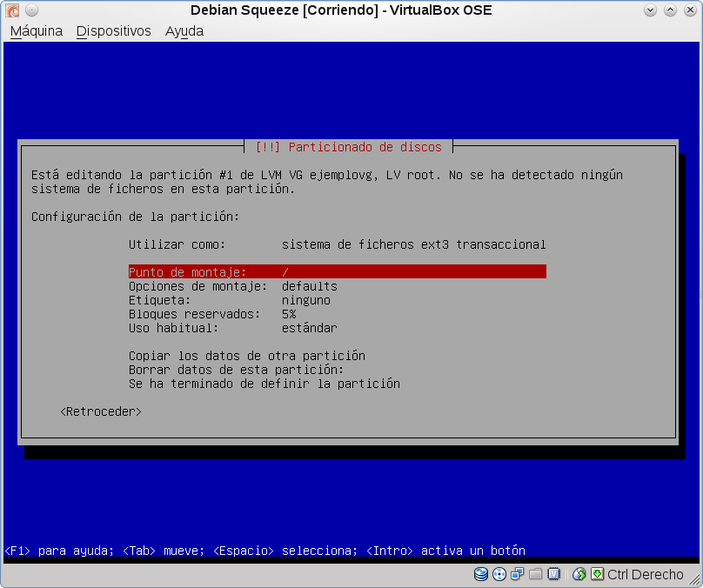
Task: Open the Máquina menu
Action: point(37,31)
